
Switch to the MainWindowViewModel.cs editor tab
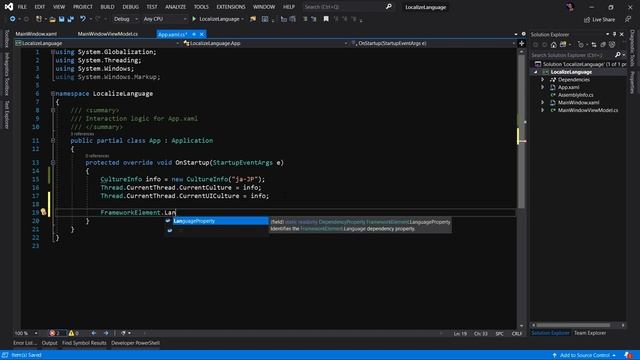[x=108, y=34]
